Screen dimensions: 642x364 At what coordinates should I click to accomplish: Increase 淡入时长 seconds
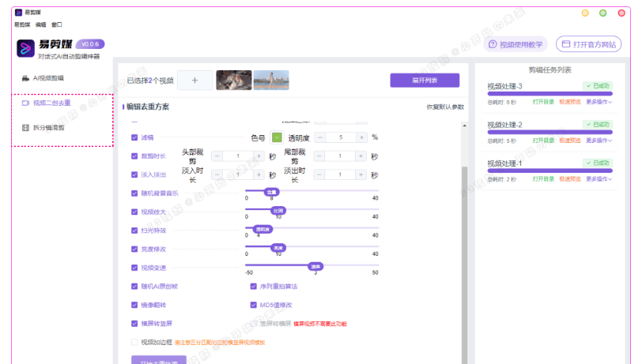tap(259, 174)
